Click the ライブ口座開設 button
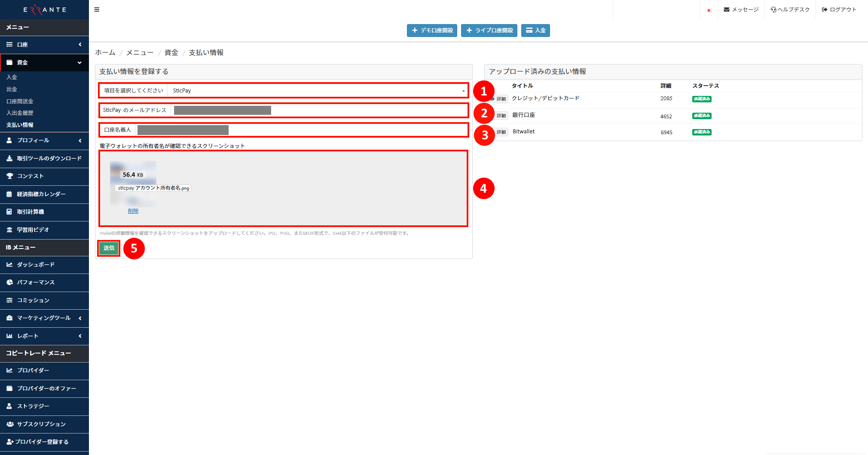The image size is (868, 455). point(489,31)
